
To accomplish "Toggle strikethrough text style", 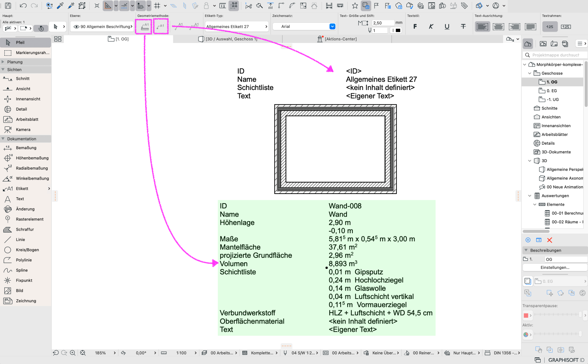I will click(463, 26).
